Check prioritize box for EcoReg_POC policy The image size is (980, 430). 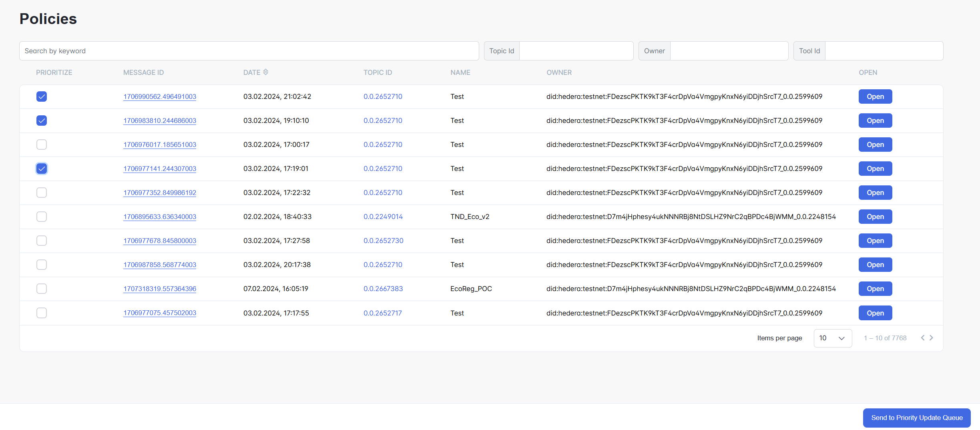(42, 289)
